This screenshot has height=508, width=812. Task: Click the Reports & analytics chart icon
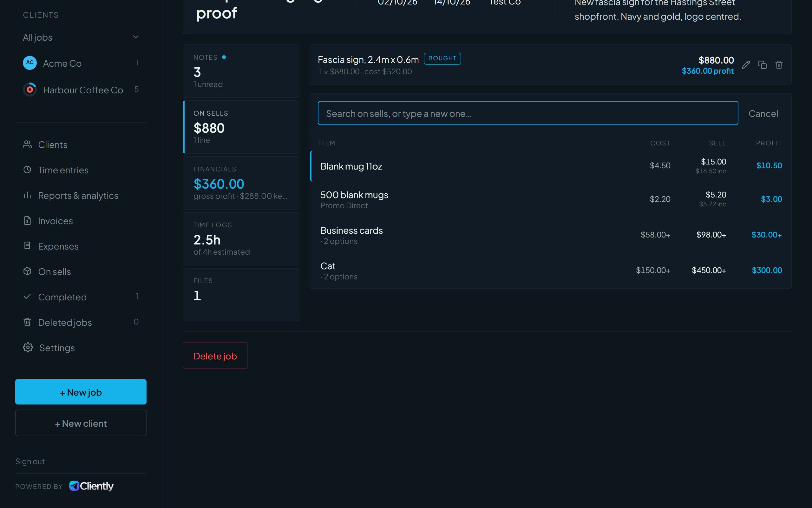point(27,195)
